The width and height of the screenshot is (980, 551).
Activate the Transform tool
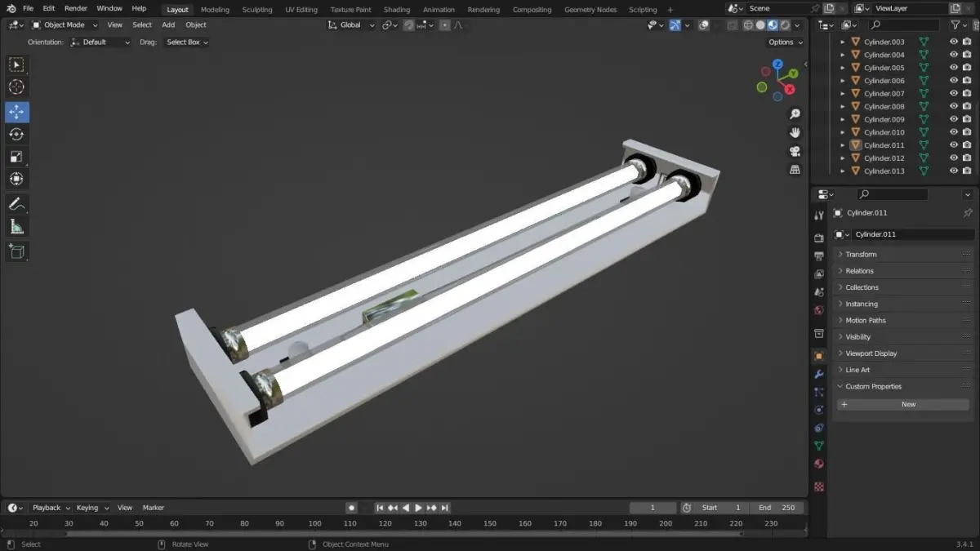(16, 179)
